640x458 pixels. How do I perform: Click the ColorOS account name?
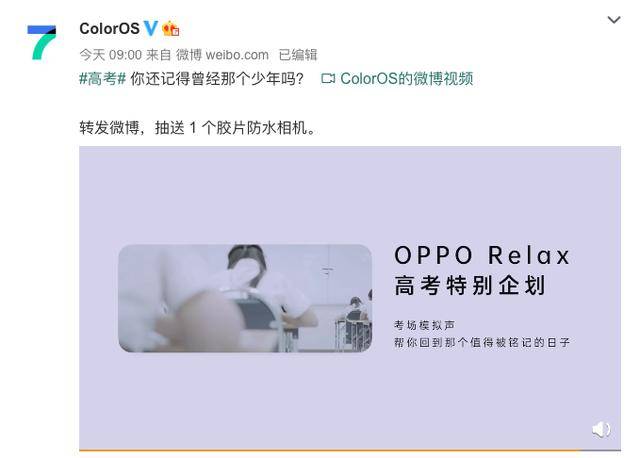pyautogui.click(x=109, y=29)
